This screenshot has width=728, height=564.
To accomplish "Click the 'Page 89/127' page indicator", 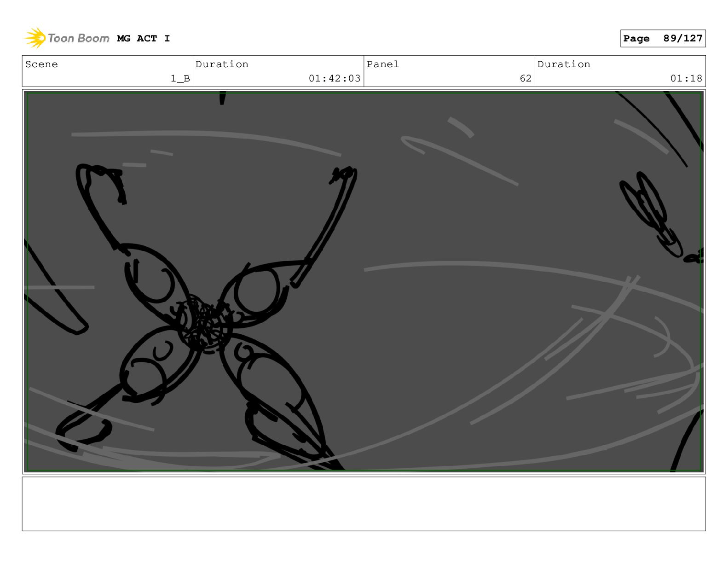I will [x=663, y=39].
